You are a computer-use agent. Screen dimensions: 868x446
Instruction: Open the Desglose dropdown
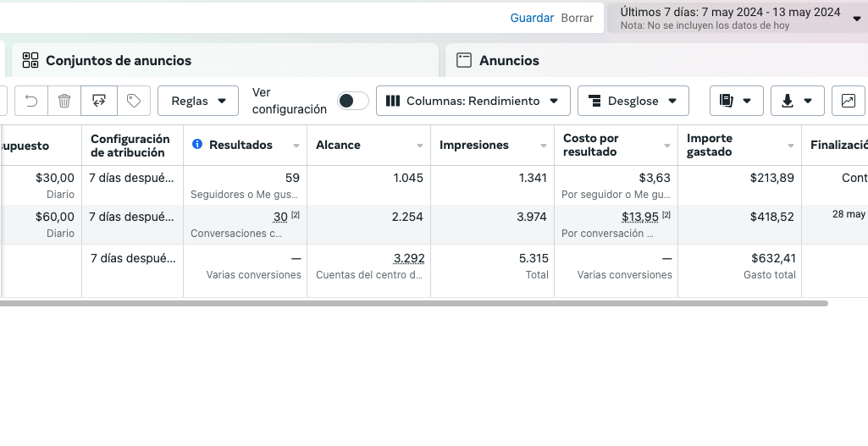633,101
